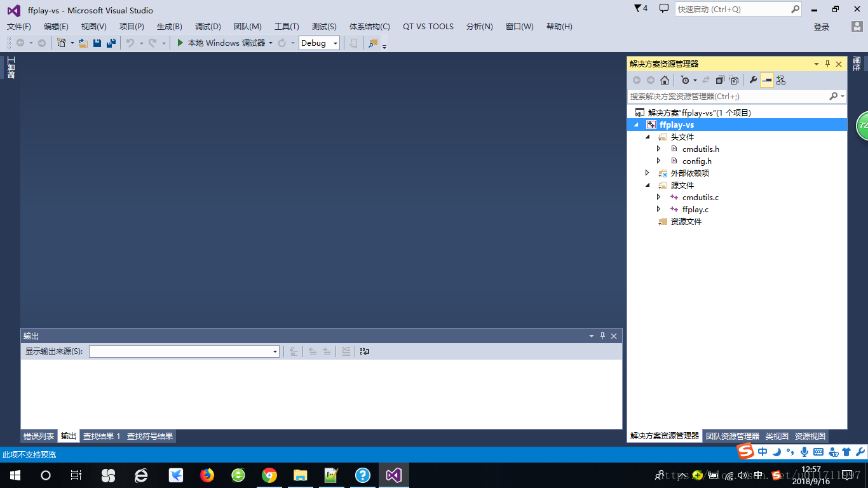Click the Find in Files toolbar icon
This screenshot has height=488, width=868.
pyautogui.click(x=373, y=43)
